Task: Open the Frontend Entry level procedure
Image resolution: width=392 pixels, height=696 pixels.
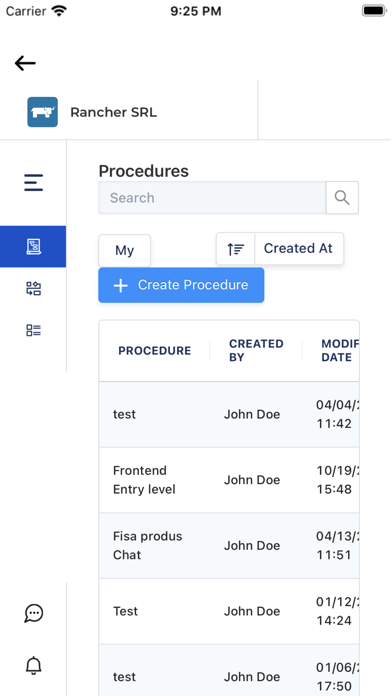Action: [x=144, y=480]
